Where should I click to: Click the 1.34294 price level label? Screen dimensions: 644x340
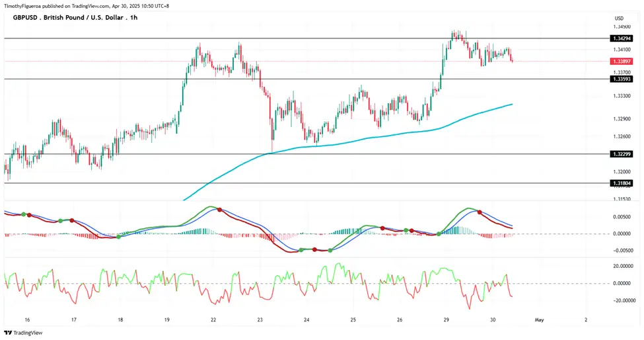(x=622, y=38)
